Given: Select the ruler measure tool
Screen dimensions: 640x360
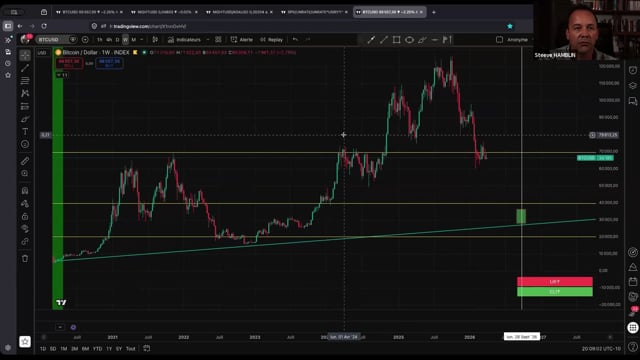Looking at the screenshot, I should coord(25,161).
